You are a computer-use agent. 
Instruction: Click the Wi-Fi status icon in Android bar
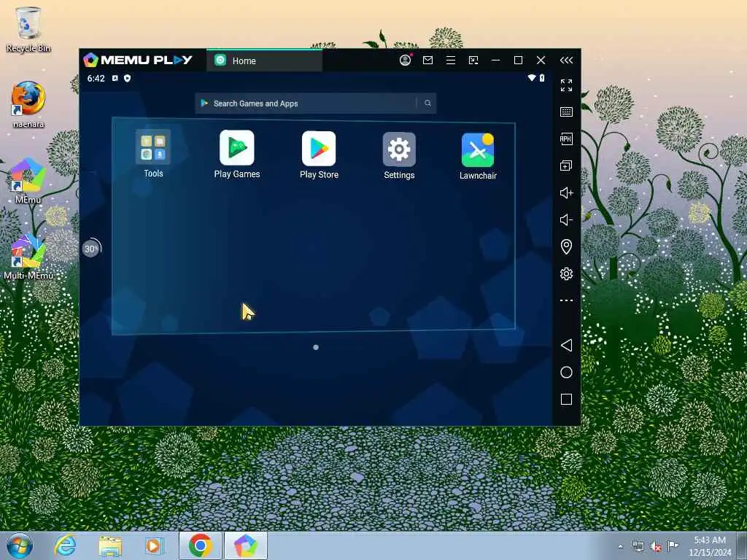click(532, 78)
